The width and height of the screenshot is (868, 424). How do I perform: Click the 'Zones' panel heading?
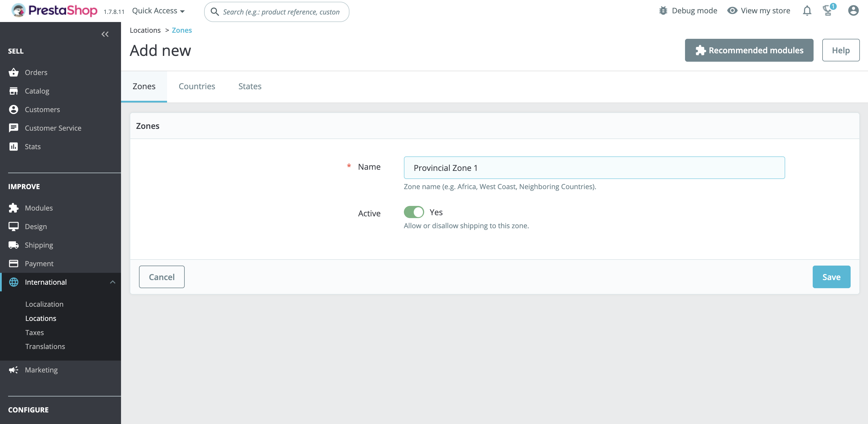(x=148, y=126)
